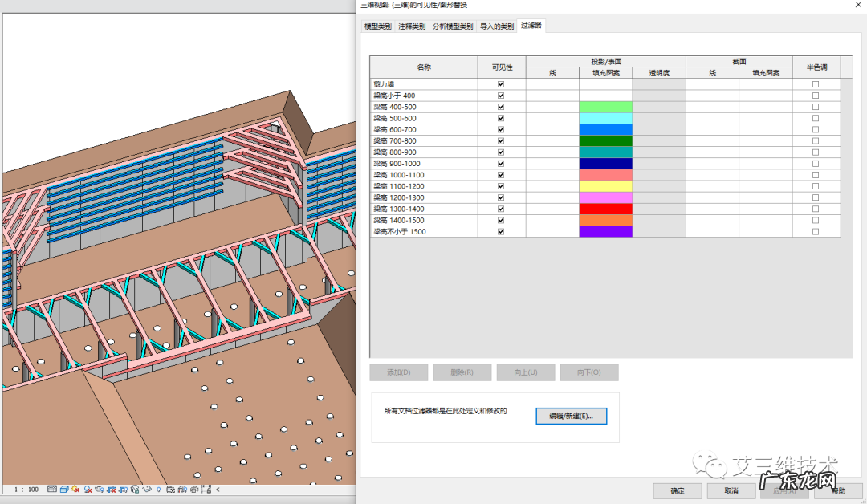Toggle the Shadows icon in view bar

click(88, 489)
